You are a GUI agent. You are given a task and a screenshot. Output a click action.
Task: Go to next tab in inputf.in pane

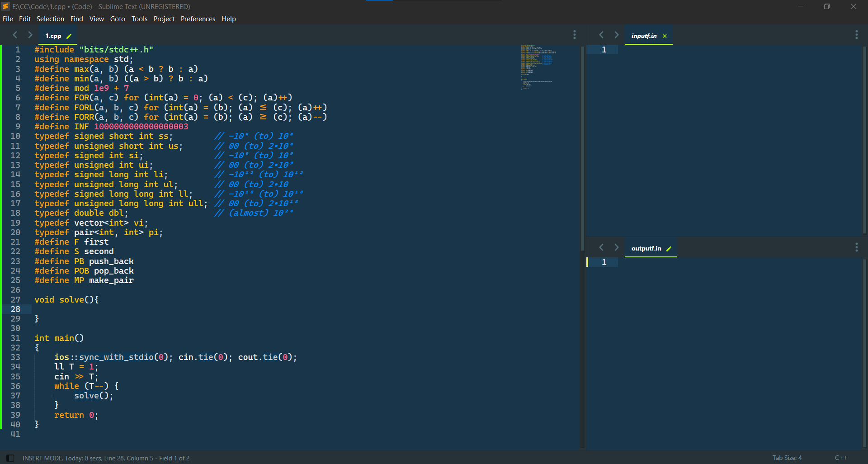tap(616, 35)
